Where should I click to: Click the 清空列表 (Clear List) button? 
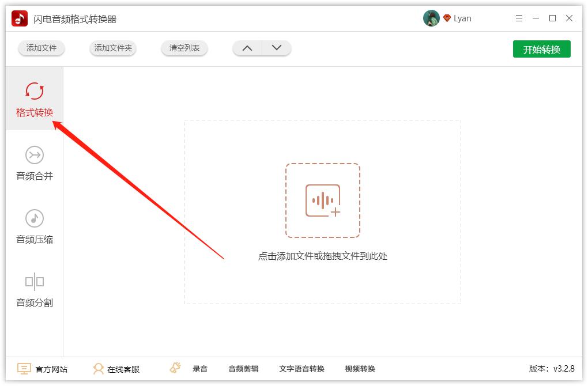click(x=184, y=48)
